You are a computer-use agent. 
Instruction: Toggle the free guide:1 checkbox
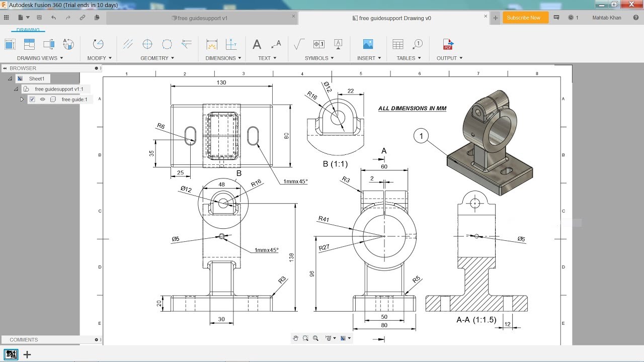(32, 99)
